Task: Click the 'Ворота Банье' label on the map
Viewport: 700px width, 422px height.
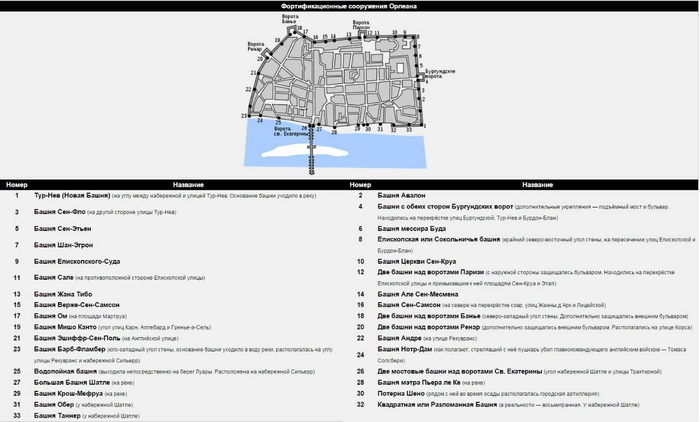Action: 289,19
